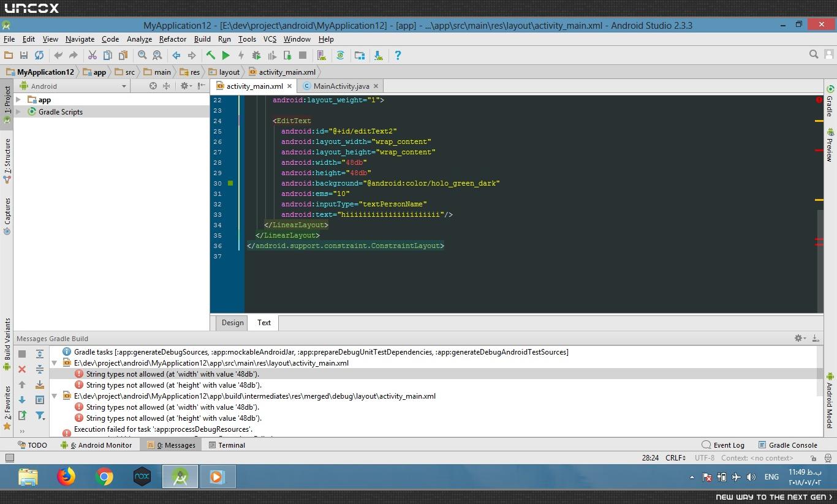Click the CRLF line separator in status bar

(676, 457)
